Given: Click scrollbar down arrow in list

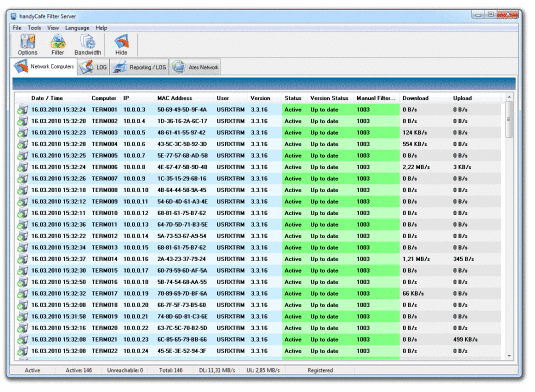Looking at the screenshot, I should tap(509, 356).
